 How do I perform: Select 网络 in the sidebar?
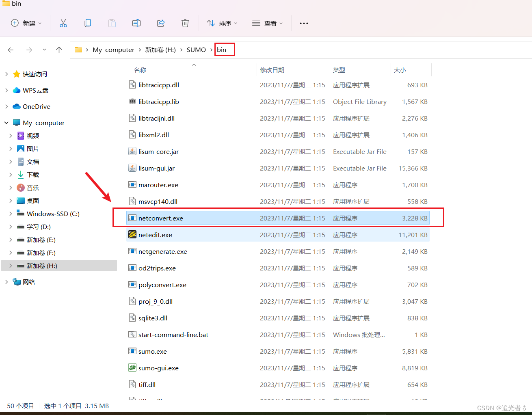(29, 282)
